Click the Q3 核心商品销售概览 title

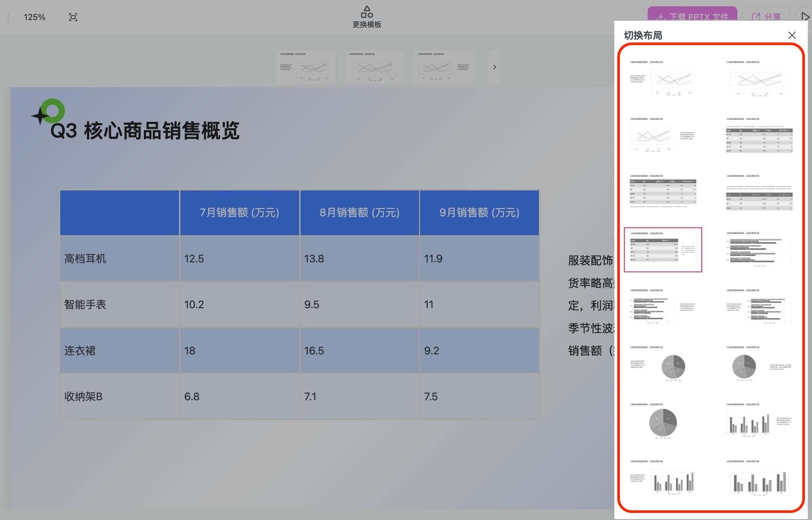[145, 131]
